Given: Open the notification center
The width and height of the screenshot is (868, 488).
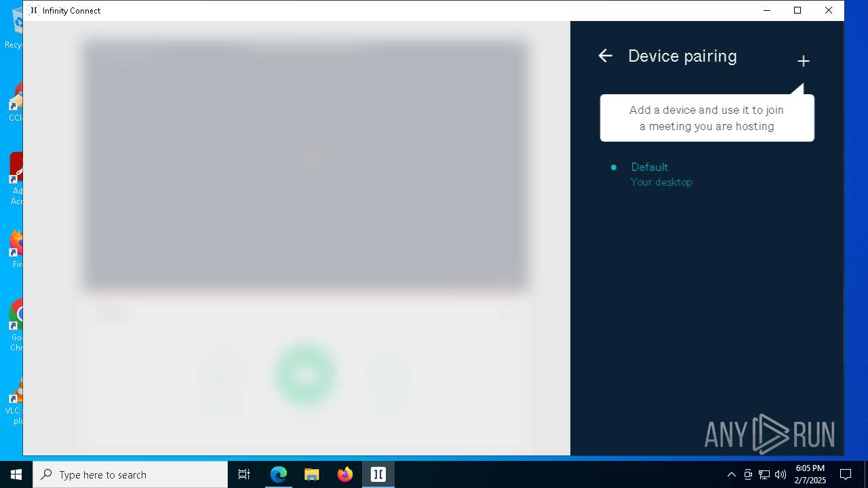Looking at the screenshot, I should point(846,474).
